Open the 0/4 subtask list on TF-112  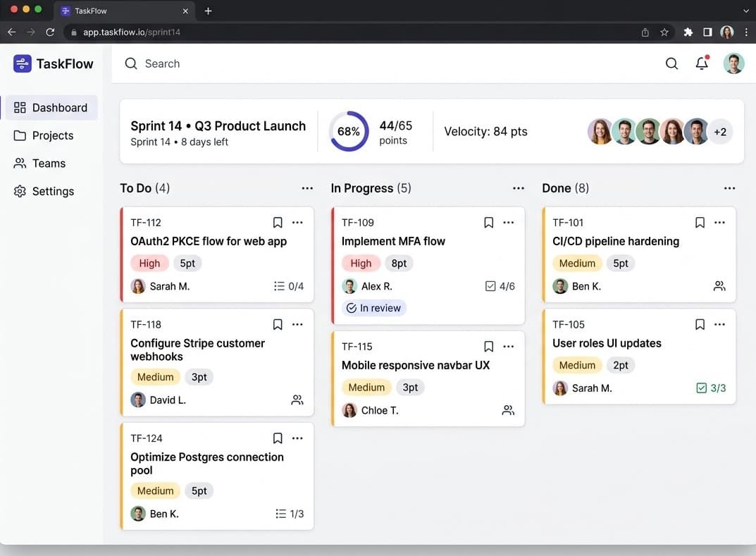[x=289, y=286]
